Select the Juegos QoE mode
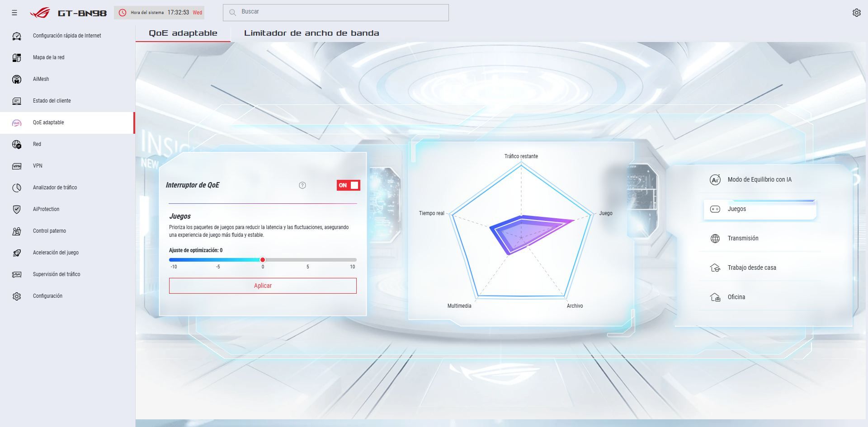The image size is (868, 427). tap(759, 209)
